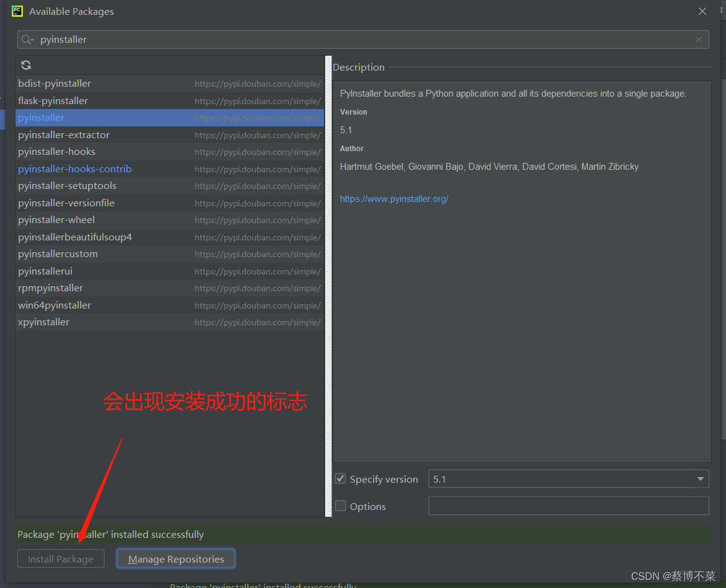Select pyinstaller-wheel package
Image resolution: width=726 pixels, height=588 pixels.
click(x=170, y=220)
